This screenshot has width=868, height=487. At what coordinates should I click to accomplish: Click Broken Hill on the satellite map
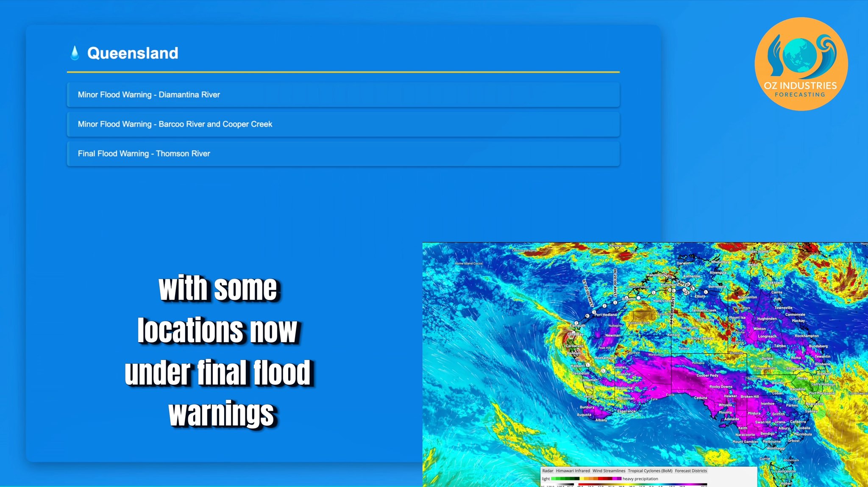click(750, 397)
